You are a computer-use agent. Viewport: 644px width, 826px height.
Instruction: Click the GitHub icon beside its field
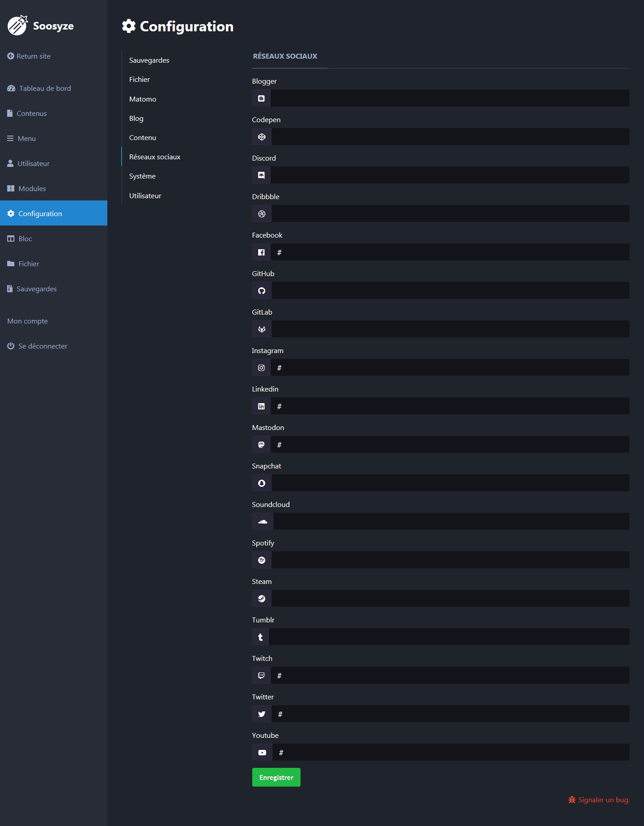point(262,291)
